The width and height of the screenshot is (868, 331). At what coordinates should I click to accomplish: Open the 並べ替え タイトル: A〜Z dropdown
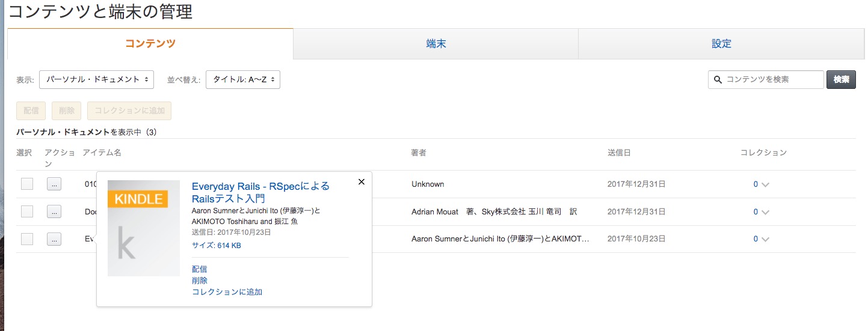(243, 79)
